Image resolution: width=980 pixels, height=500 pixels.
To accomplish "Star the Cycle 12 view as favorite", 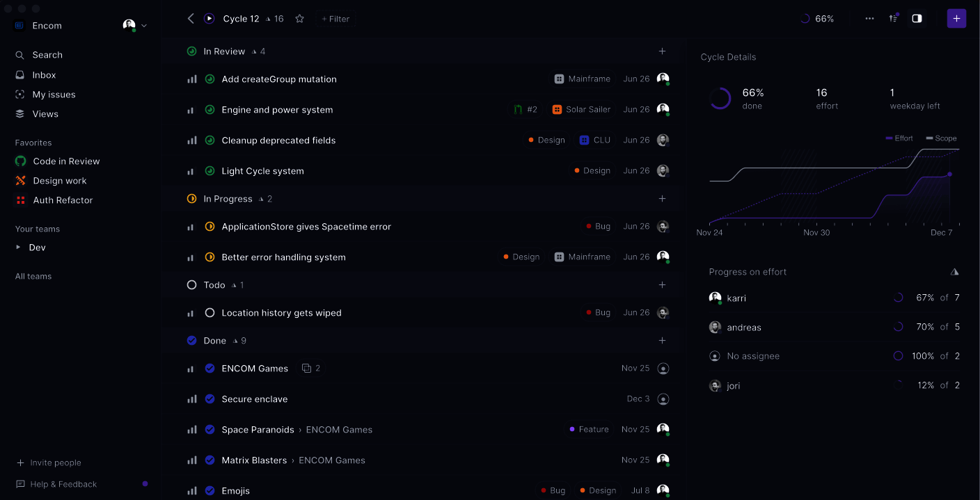I will (299, 19).
